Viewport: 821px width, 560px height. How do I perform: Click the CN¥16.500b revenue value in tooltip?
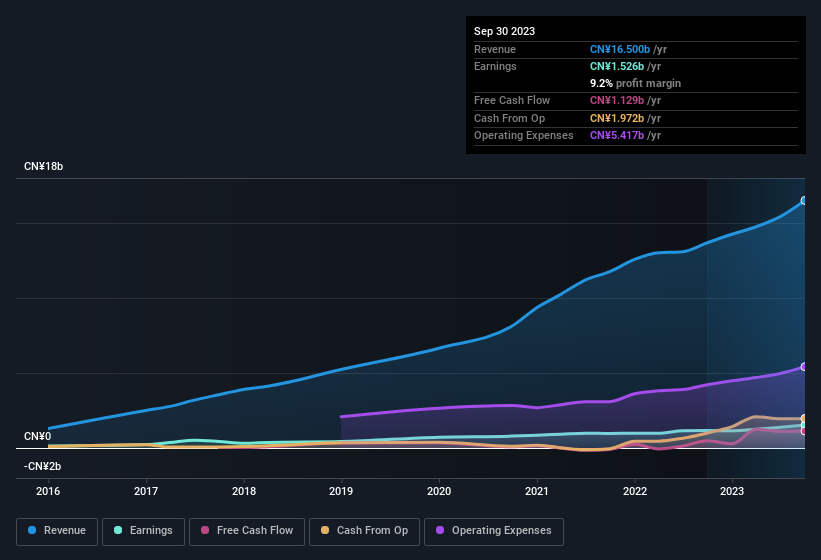click(x=620, y=49)
